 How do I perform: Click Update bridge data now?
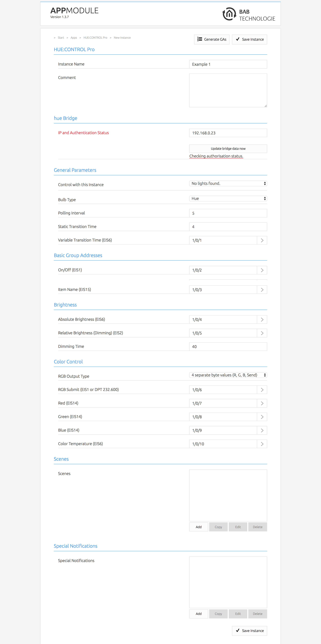pyautogui.click(x=228, y=148)
